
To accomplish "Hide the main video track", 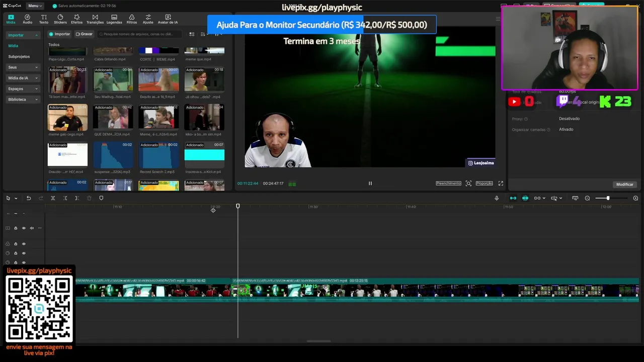I will pos(23,228).
